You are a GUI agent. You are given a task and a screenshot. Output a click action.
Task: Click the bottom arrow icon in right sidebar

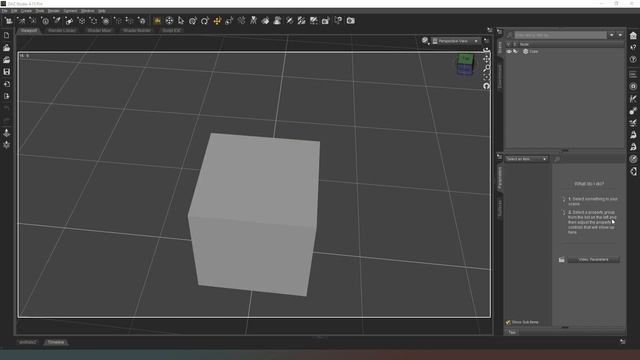click(x=633, y=171)
